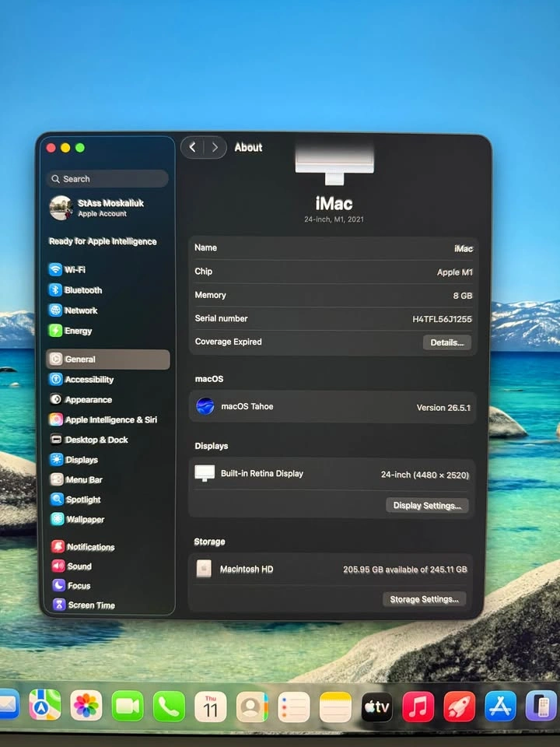
Task: Click Ready for Apple Intelligence
Action: click(x=103, y=241)
